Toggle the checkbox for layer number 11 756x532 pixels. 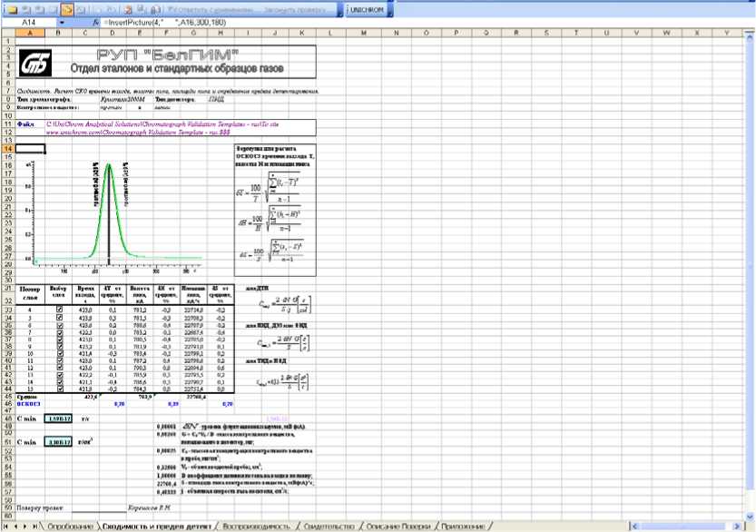click(59, 360)
